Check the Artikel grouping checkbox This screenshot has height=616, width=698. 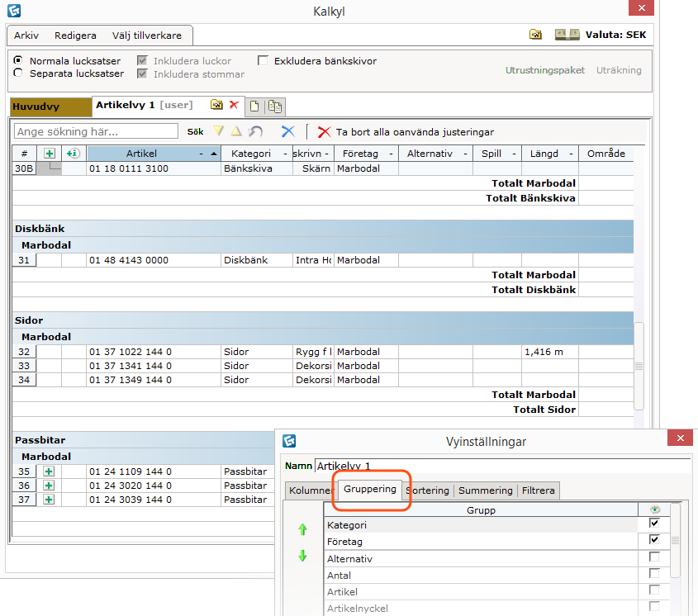(x=654, y=590)
